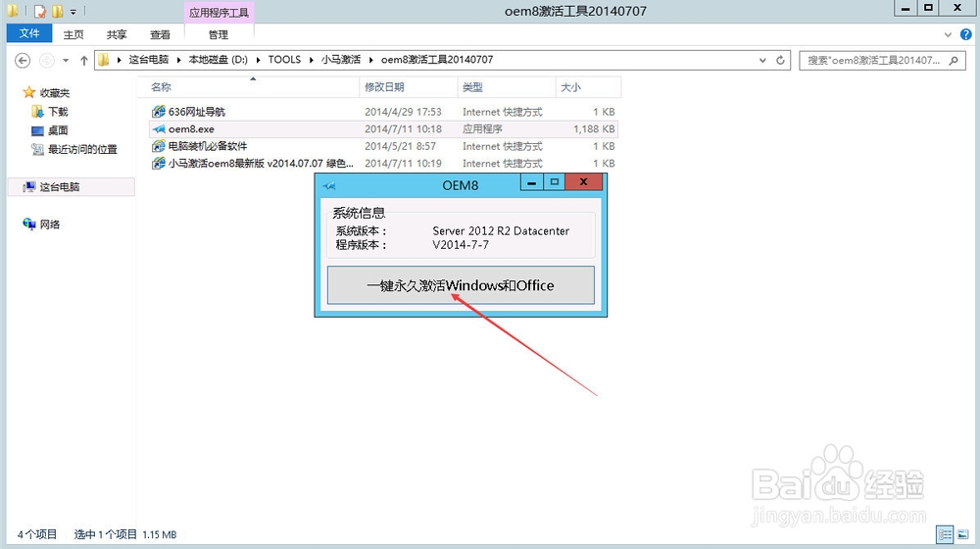The image size is (980, 549).
Task: Open quick access toolbar customize dropdown
Action: (x=73, y=11)
